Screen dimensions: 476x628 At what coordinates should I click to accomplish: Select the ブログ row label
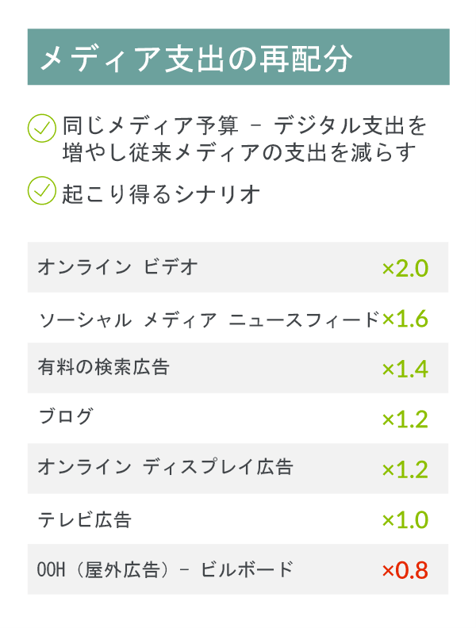pyautogui.click(x=66, y=417)
